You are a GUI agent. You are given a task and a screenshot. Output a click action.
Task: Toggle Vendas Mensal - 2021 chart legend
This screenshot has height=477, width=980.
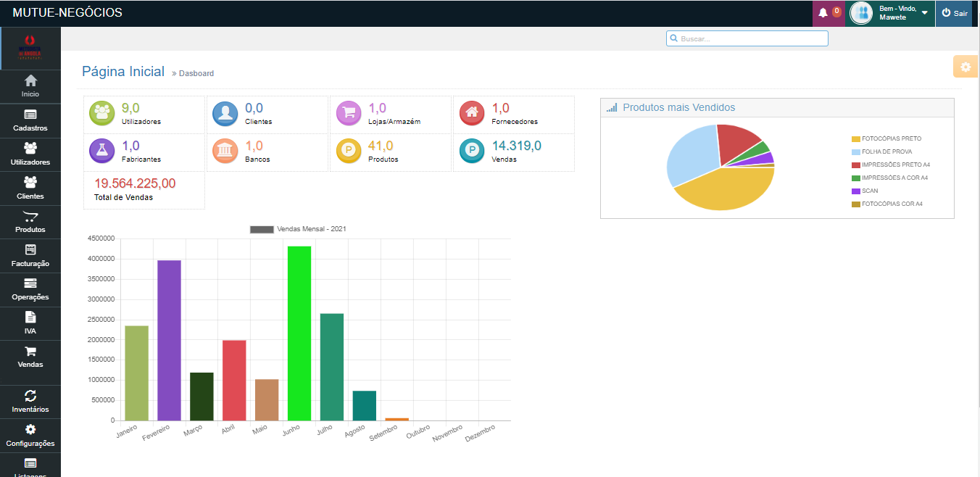tap(298, 229)
